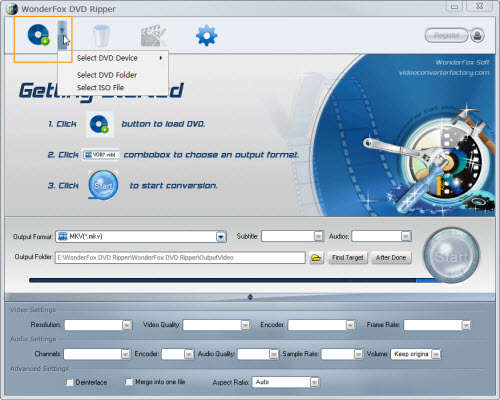Open the Aspect Ratio Auto dropdown

click(286, 382)
